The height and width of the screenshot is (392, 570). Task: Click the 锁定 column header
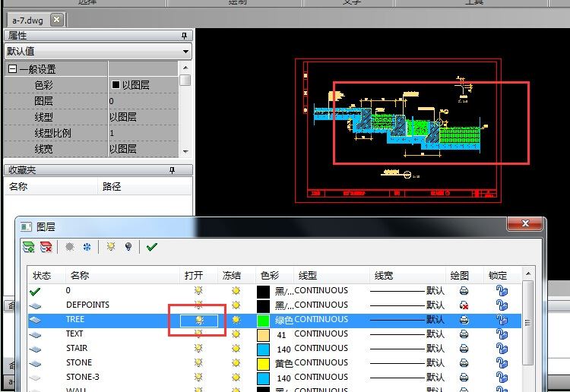click(x=503, y=275)
